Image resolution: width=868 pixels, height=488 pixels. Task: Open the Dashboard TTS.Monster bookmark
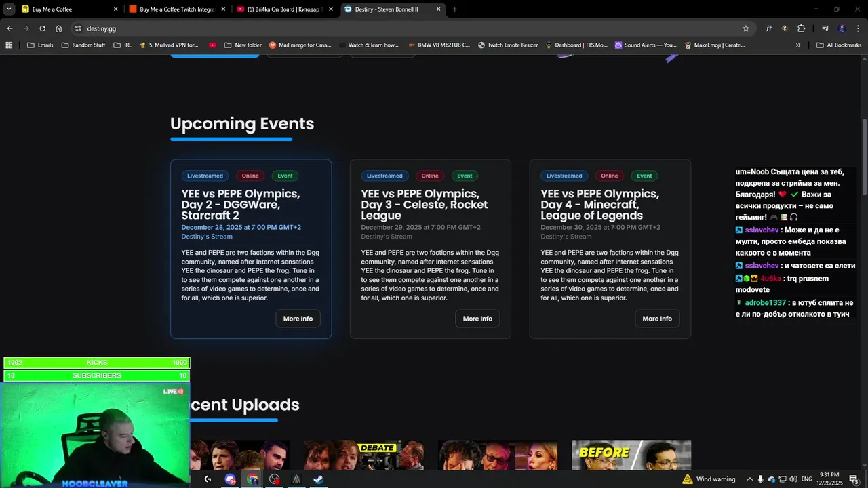click(576, 45)
